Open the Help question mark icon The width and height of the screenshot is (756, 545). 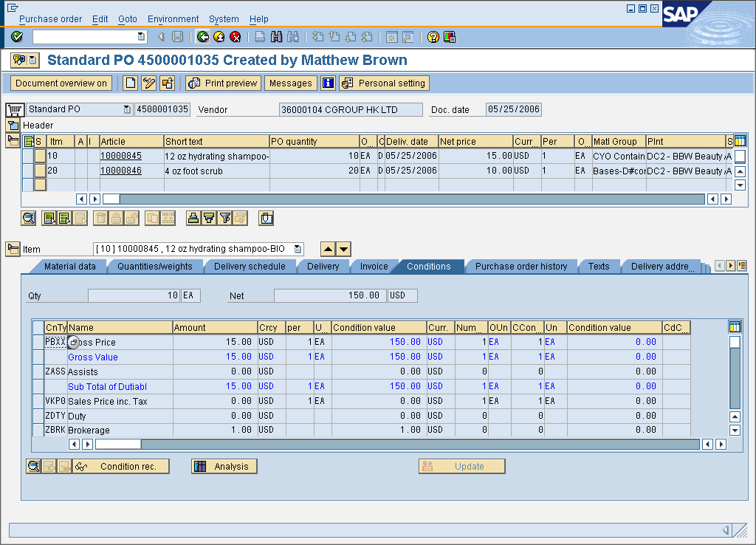tap(433, 37)
